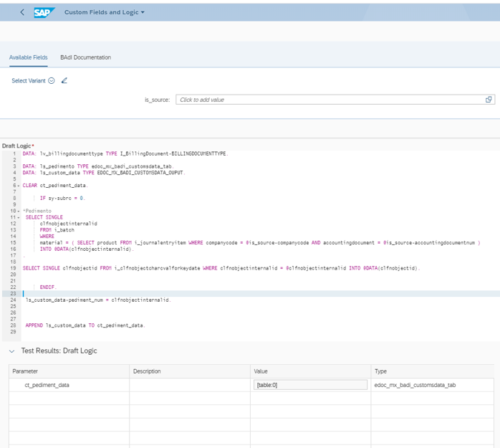This screenshot has width=500, height=448.
Task: Click the ls_custom_data-pediment_num assignment line
Action: (98, 300)
